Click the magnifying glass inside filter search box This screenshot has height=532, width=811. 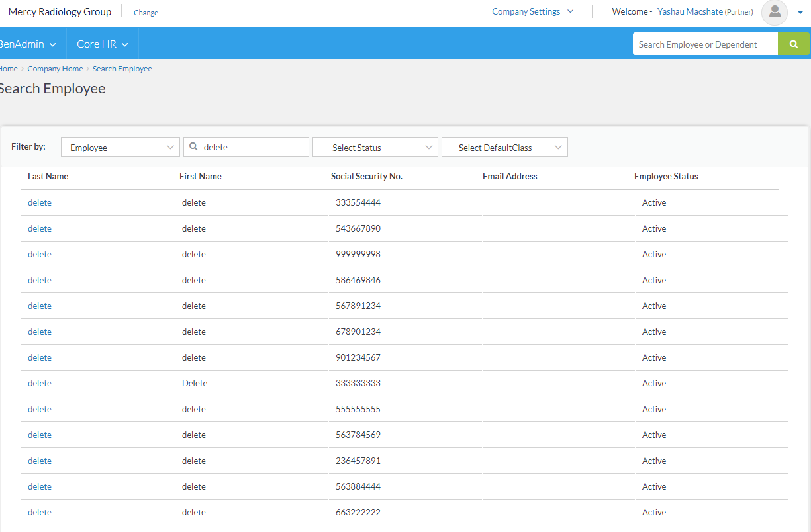click(193, 146)
